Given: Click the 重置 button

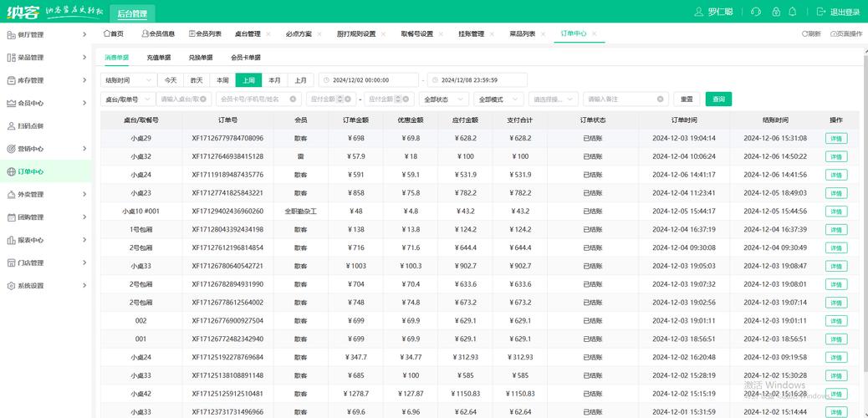Looking at the screenshot, I should [687, 99].
